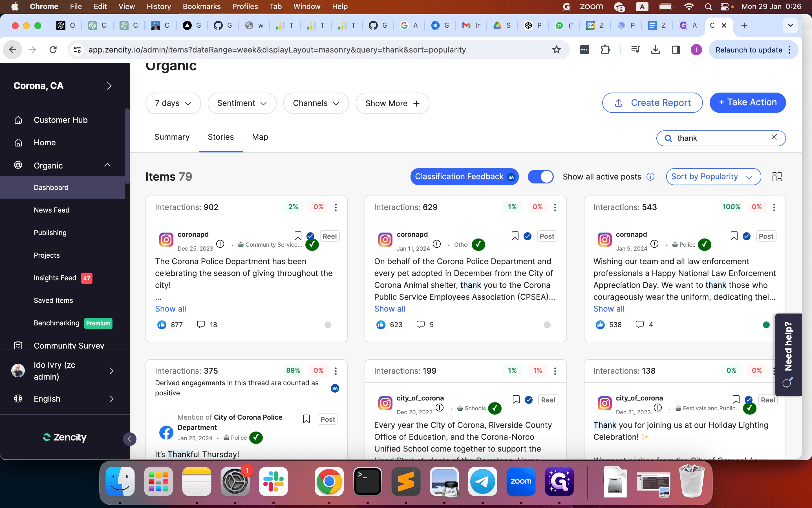The width and height of the screenshot is (812, 508).
Task: Click the browser address bar URL
Action: pyautogui.click(x=277, y=50)
